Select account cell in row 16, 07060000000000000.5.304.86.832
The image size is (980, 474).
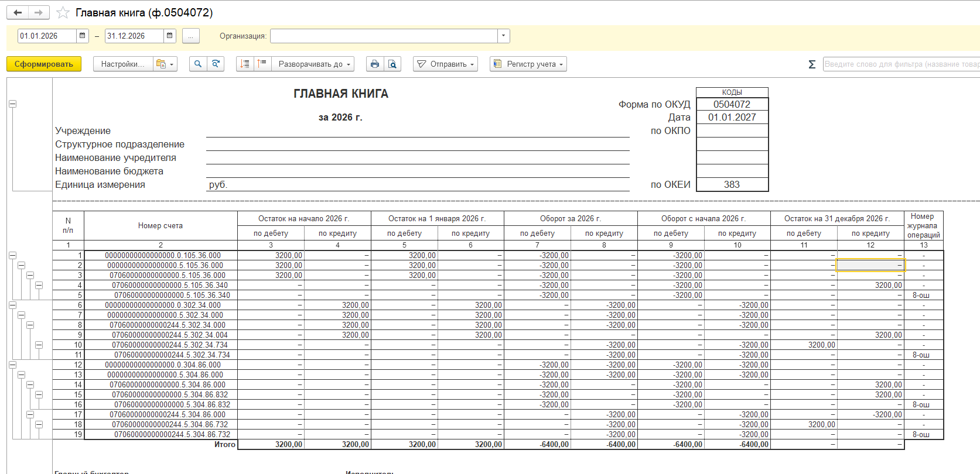[x=161, y=404]
